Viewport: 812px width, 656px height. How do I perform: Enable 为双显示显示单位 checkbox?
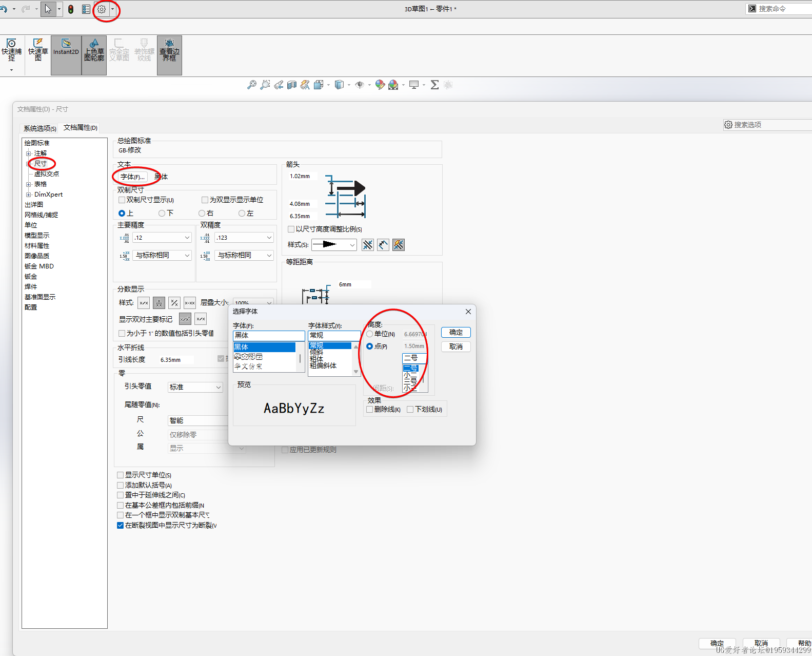[x=205, y=200]
